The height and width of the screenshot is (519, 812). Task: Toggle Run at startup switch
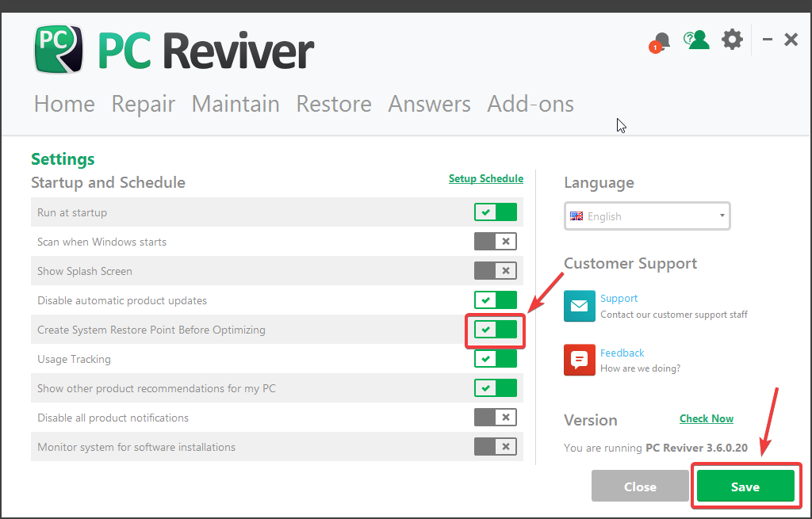click(x=496, y=212)
